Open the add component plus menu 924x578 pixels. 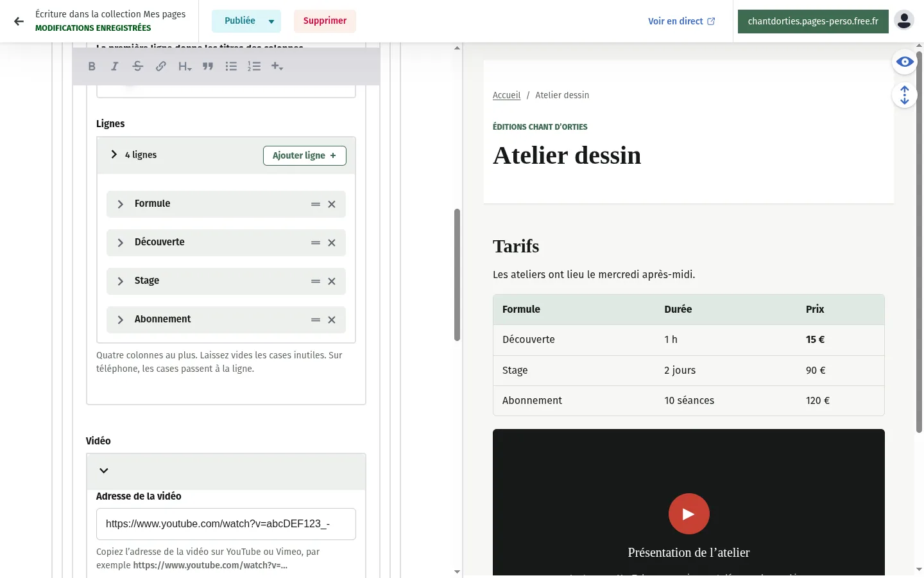coord(277,66)
